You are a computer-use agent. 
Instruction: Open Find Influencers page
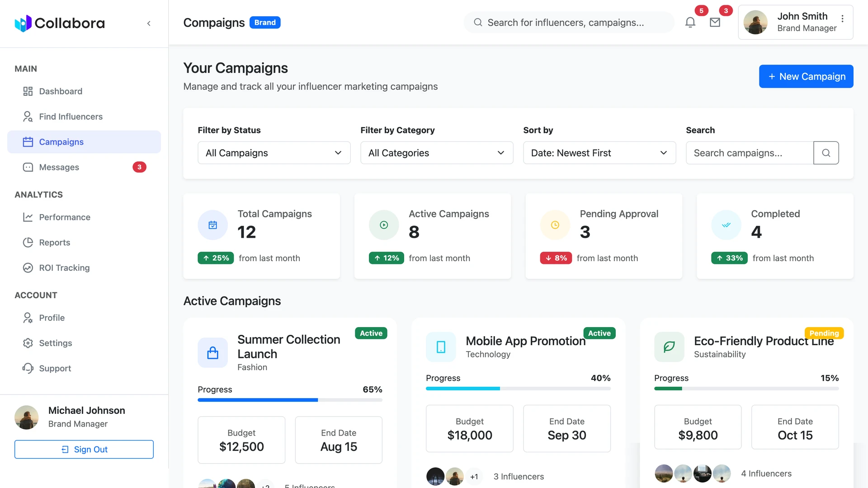tap(84, 117)
